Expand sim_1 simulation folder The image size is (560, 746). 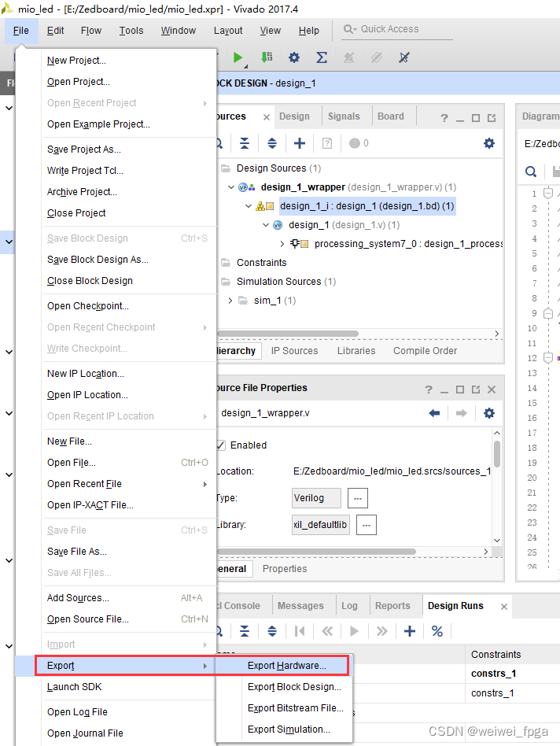click(x=230, y=301)
